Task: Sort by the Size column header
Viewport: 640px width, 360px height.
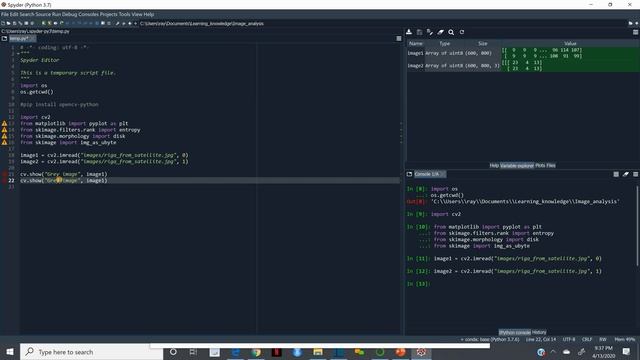Action: (x=483, y=43)
